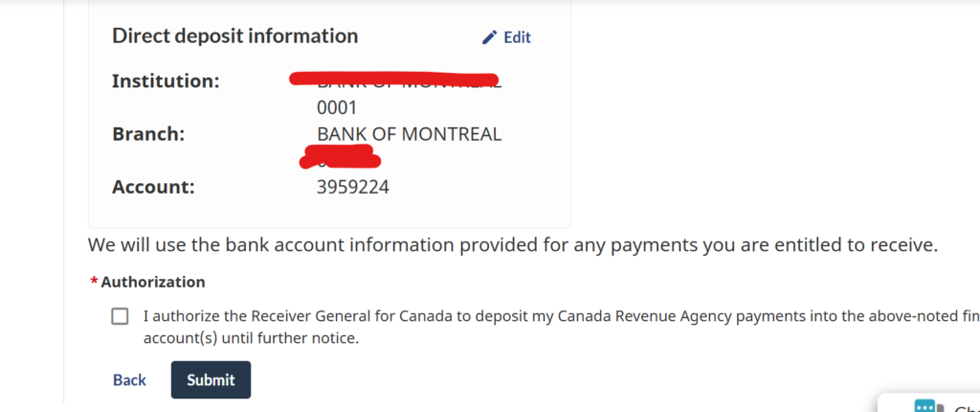This screenshot has height=412, width=980.
Task: Submit the direct deposit form
Action: pyautogui.click(x=211, y=379)
